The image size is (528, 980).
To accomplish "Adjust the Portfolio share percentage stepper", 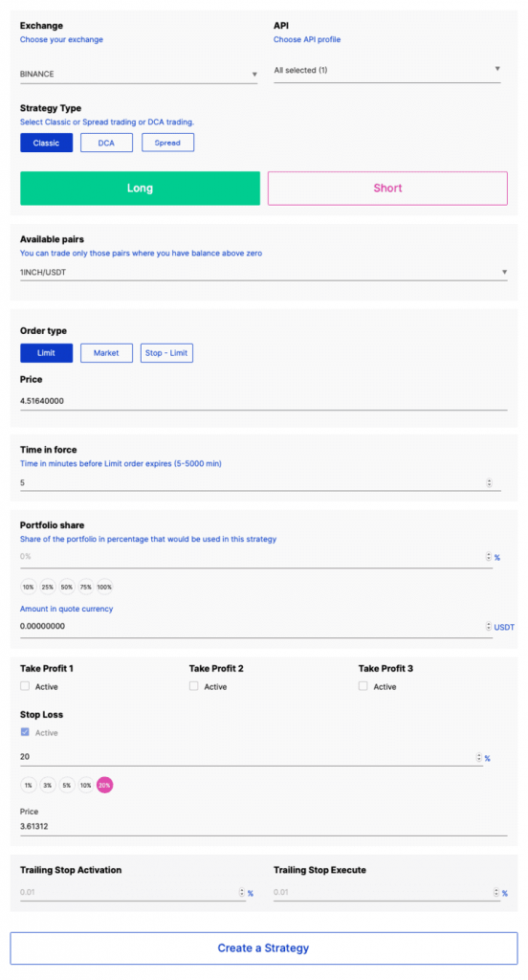I will click(x=489, y=557).
